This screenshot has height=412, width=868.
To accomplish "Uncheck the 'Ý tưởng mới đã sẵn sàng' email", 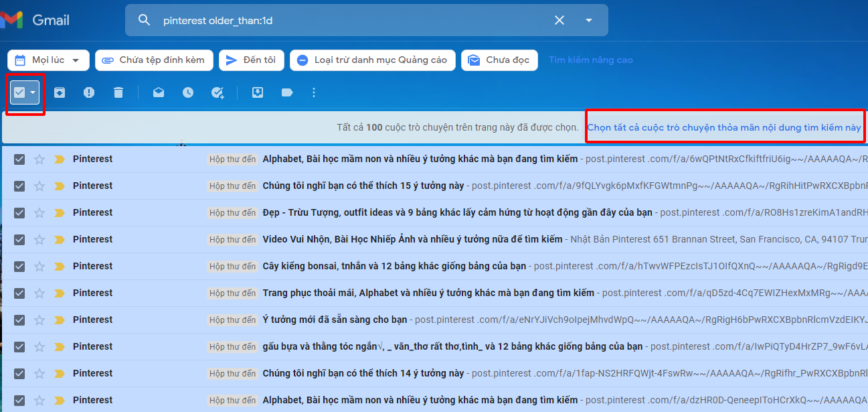I will tap(19, 320).
